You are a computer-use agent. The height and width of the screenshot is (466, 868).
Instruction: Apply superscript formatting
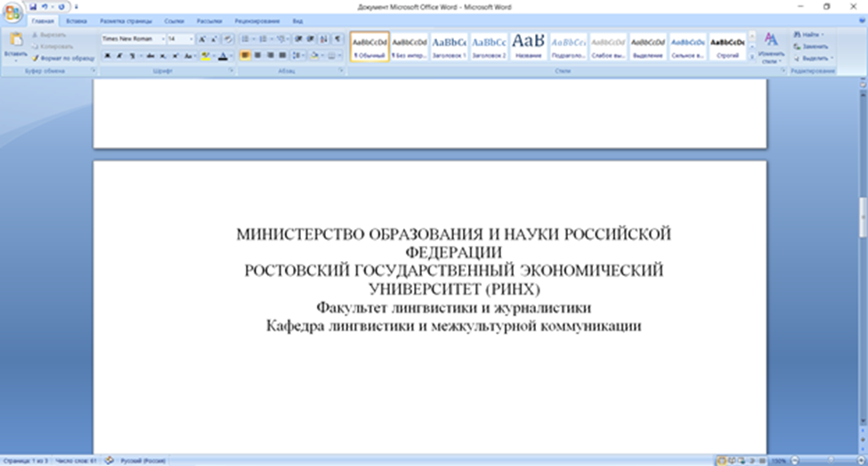pyautogui.click(x=174, y=56)
